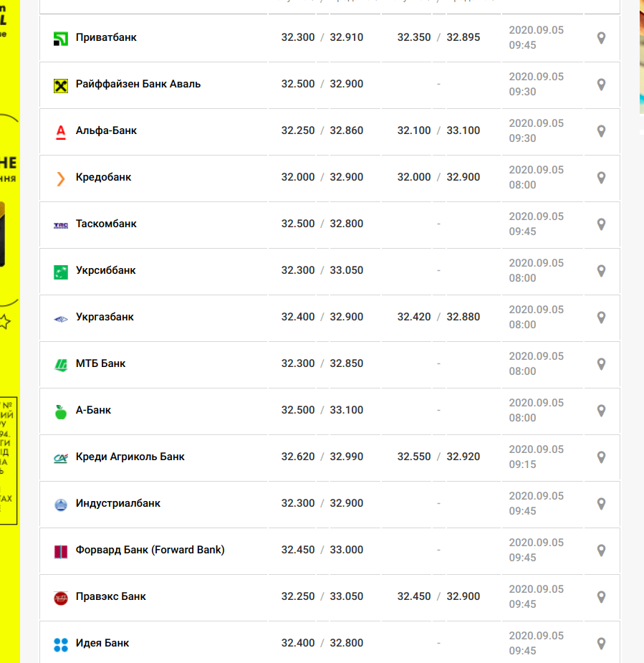Click Идея Банк map pin icon
The width and height of the screenshot is (644, 663).
point(601,644)
